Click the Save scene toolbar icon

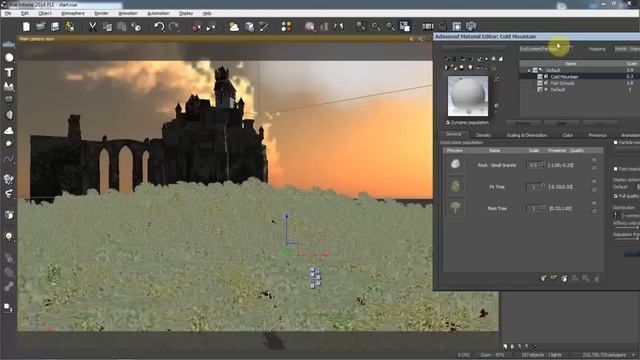click(x=55, y=27)
